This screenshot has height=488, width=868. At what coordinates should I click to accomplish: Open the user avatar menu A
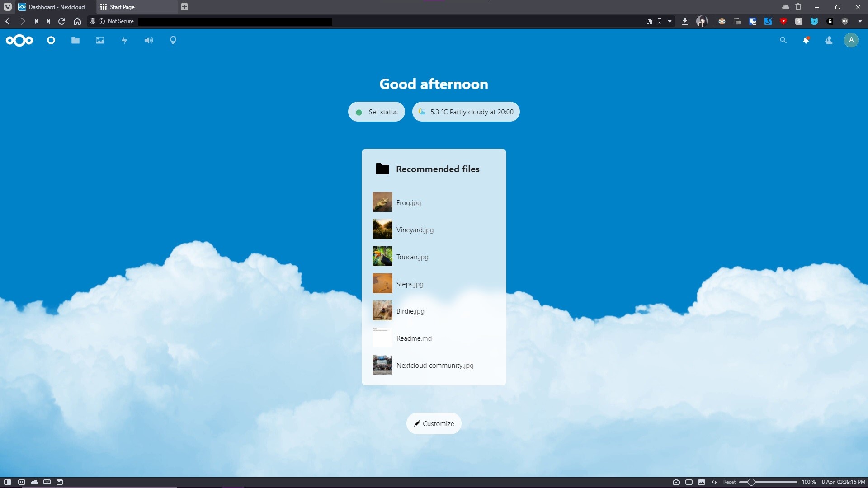point(851,40)
